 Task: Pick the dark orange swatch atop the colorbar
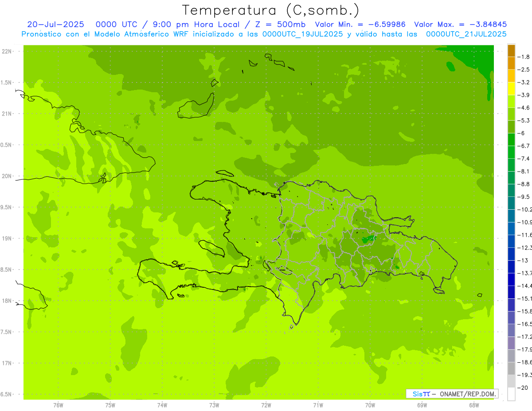coord(511,51)
